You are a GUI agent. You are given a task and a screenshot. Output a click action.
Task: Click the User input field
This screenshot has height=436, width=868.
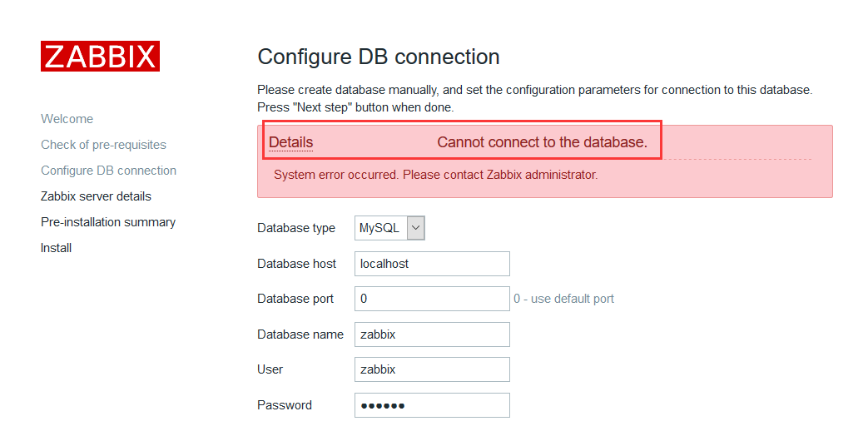pos(433,369)
